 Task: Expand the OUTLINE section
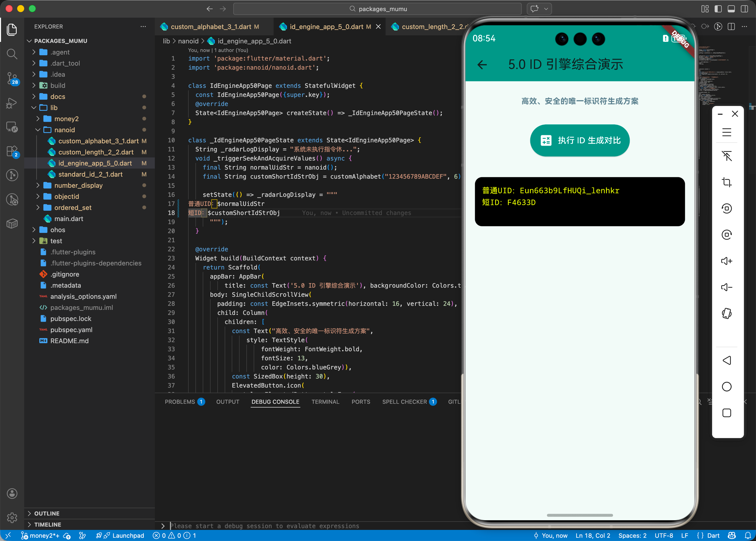coord(47,513)
